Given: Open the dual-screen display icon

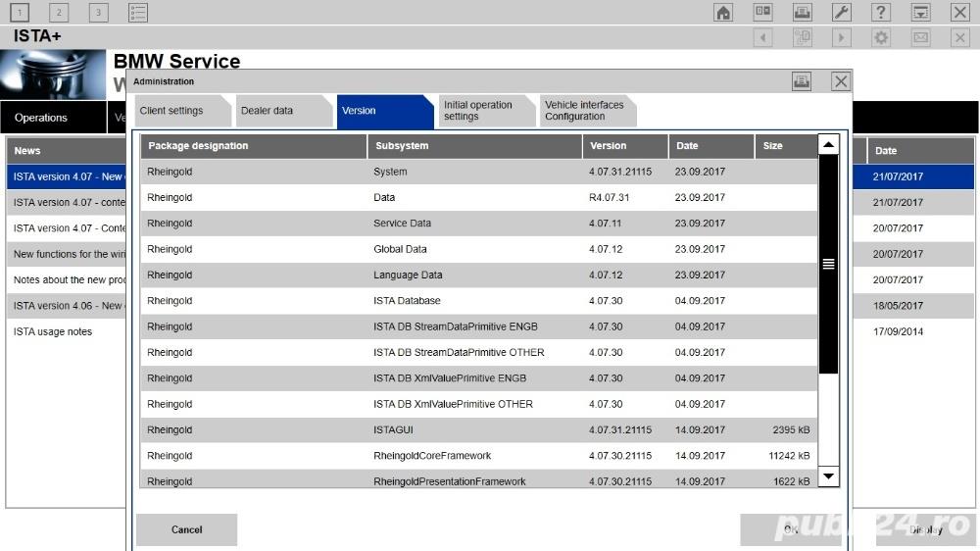Looking at the screenshot, I should click(762, 12).
